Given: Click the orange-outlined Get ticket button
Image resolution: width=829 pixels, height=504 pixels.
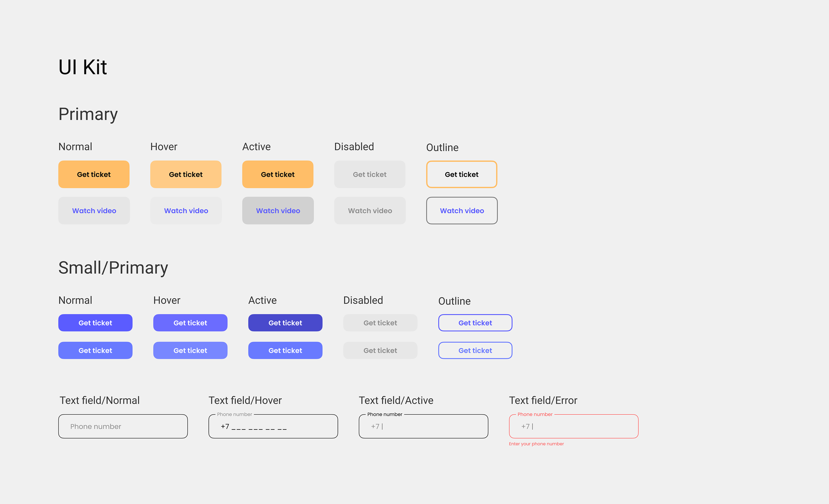Looking at the screenshot, I should 461,174.
